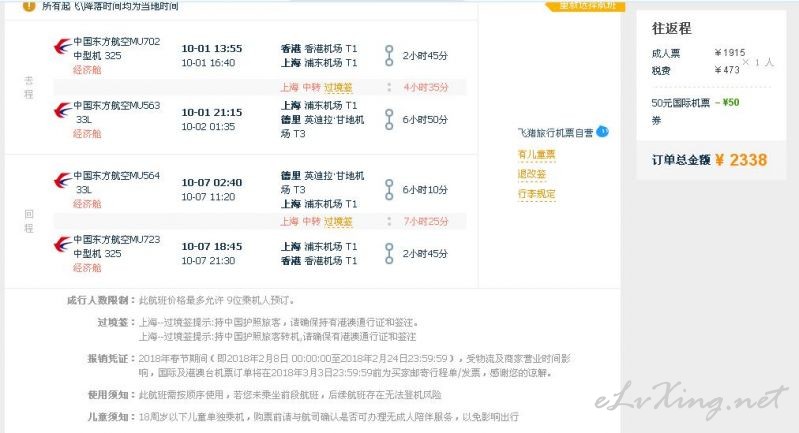The height and width of the screenshot is (433, 799).
Task: Click the 50元国际机票券 coupon label
Action: click(680, 111)
